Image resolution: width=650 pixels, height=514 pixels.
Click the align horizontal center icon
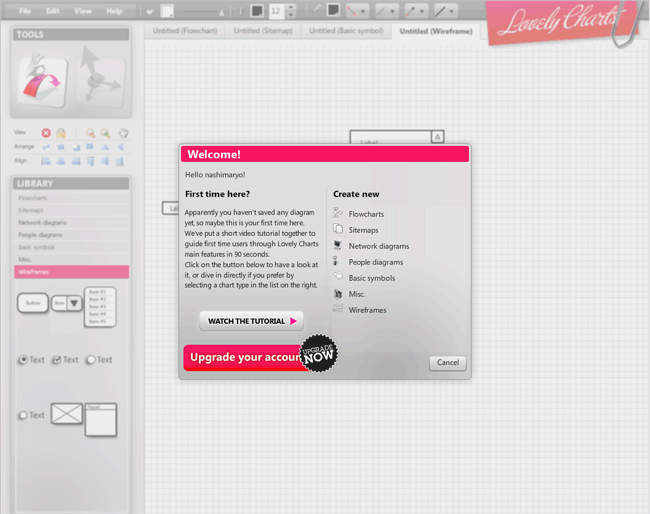click(x=61, y=161)
